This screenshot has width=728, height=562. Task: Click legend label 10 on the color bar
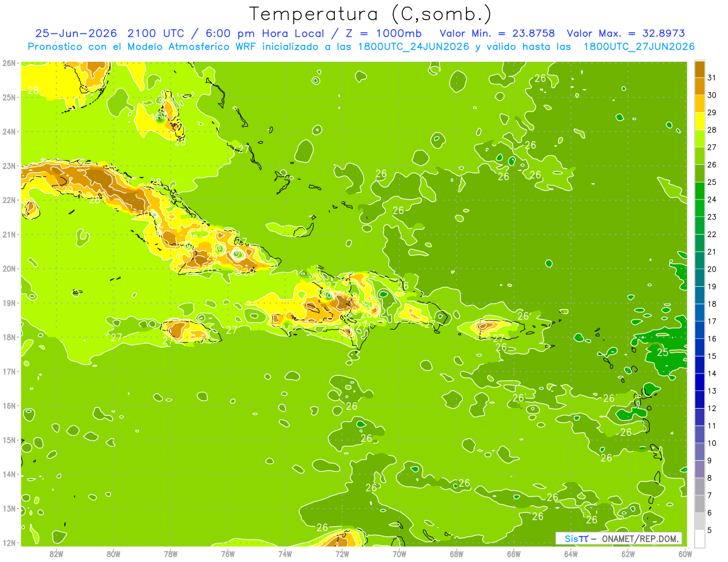pyautogui.click(x=712, y=443)
